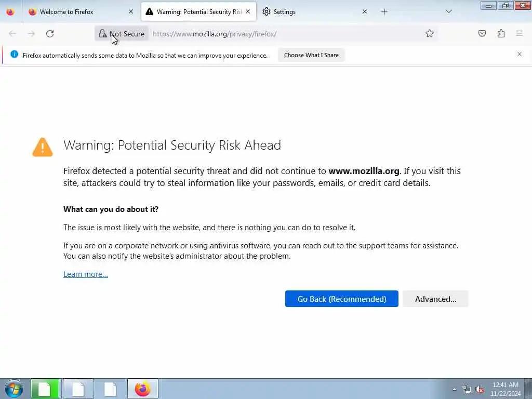This screenshot has height=399, width=532.
Task: Open the Extensions puzzle icon
Action: 501,33
